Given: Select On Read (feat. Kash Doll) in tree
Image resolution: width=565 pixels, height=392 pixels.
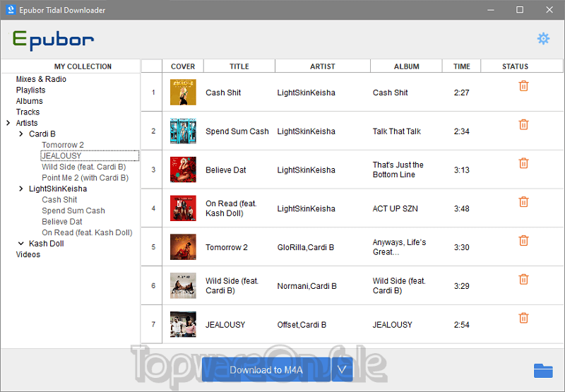Looking at the screenshot, I should pos(87,233).
